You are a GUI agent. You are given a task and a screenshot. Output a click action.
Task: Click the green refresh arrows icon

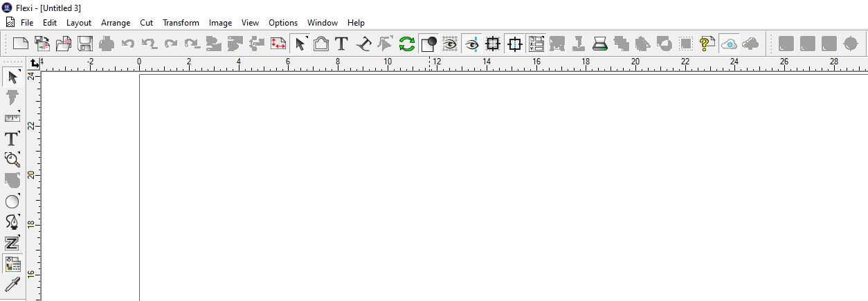click(407, 44)
